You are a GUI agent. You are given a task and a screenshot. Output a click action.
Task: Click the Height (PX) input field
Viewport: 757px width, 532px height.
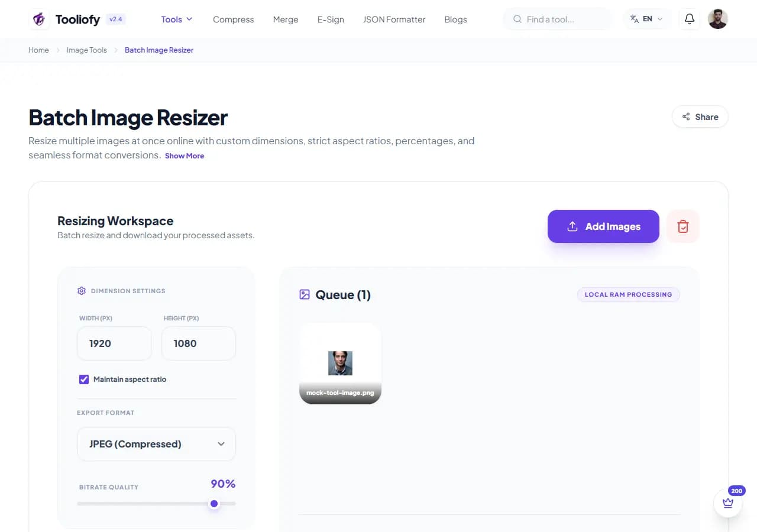[199, 343]
